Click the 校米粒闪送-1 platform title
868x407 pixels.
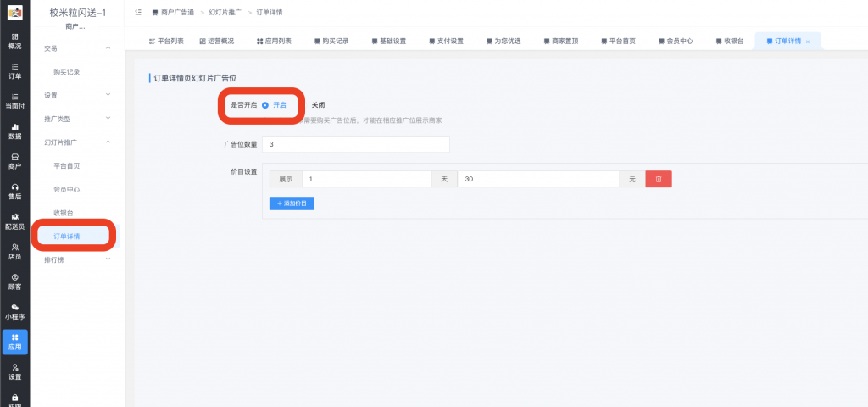(x=77, y=12)
